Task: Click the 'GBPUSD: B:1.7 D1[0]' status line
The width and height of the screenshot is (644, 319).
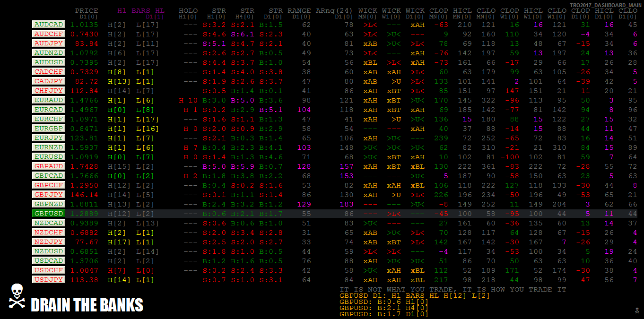Action: [x=384, y=314]
